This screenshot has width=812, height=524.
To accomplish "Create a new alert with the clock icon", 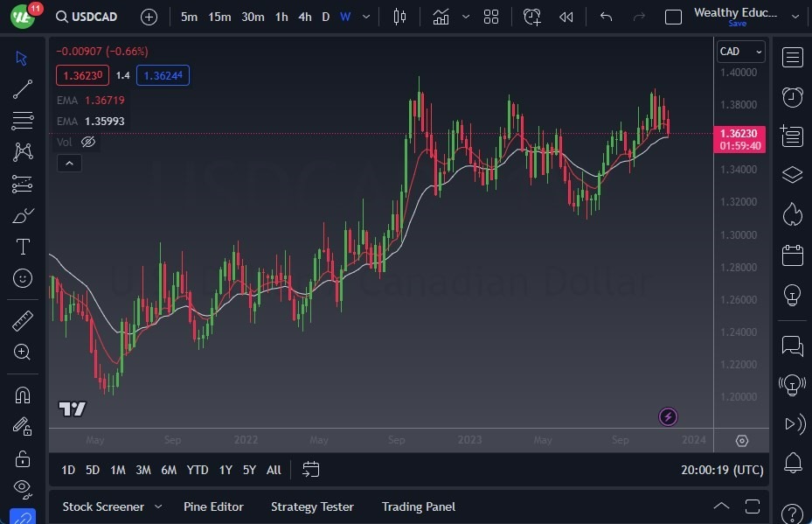I will pyautogui.click(x=532, y=17).
